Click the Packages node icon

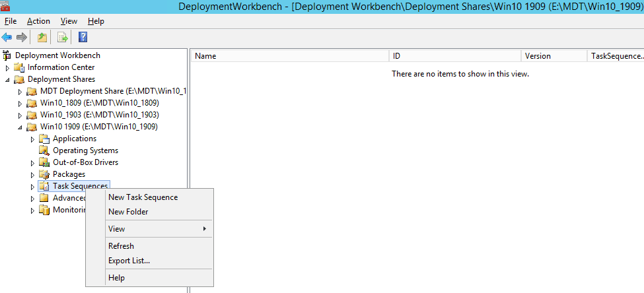click(x=44, y=174)
